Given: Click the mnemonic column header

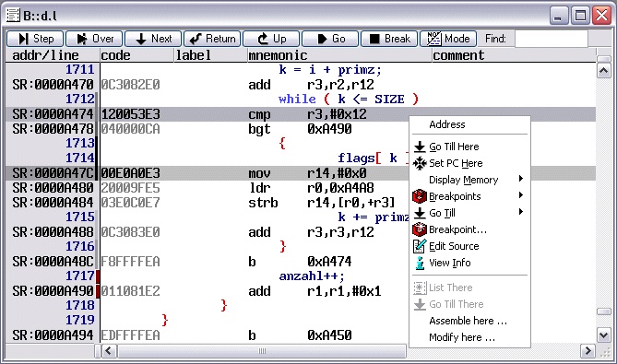Looking at the screenshot, I should pos(339,55).
